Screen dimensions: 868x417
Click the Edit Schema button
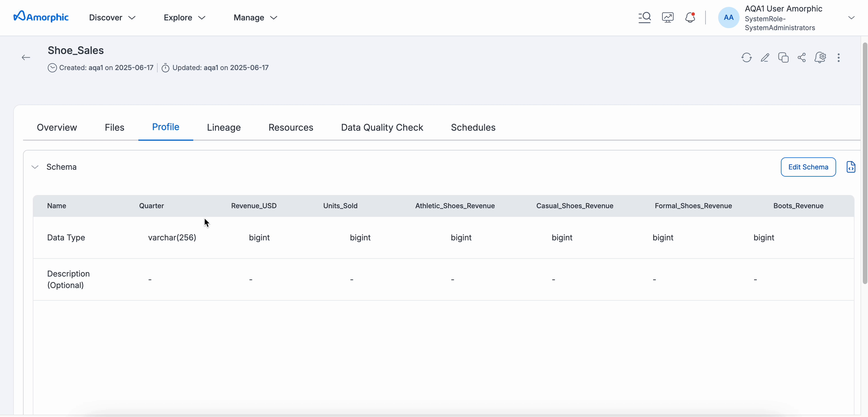tap(808, 167)
